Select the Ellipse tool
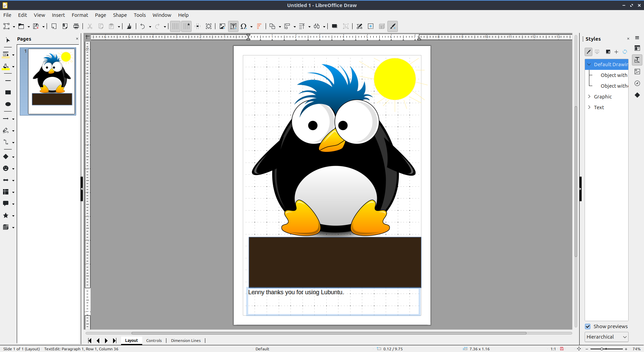 pos(8,104)
